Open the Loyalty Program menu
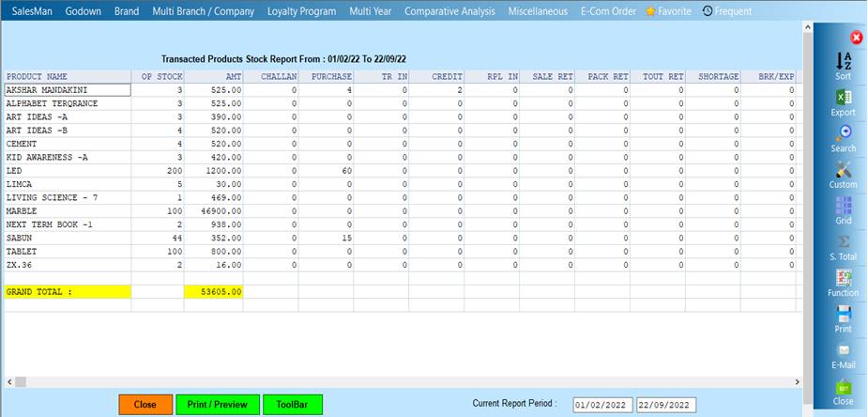This screenshot has width=868, height=417. 301,11
